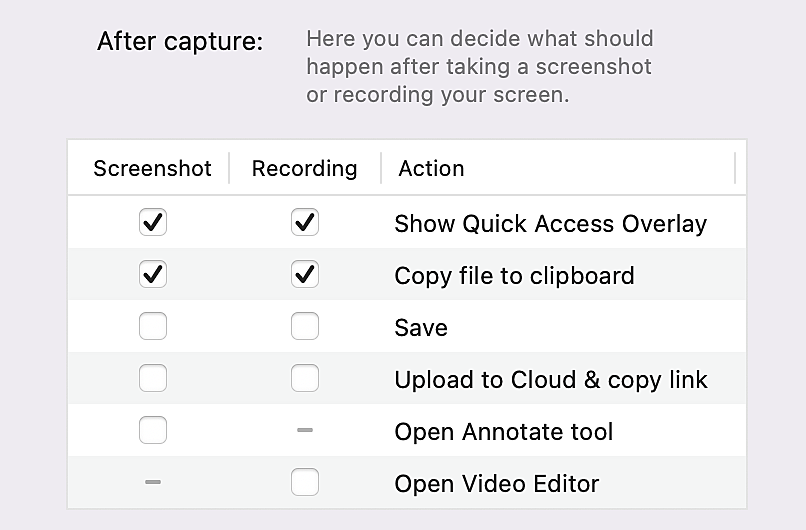Select the Open Annotate tool row label

(x=504, y=432)
